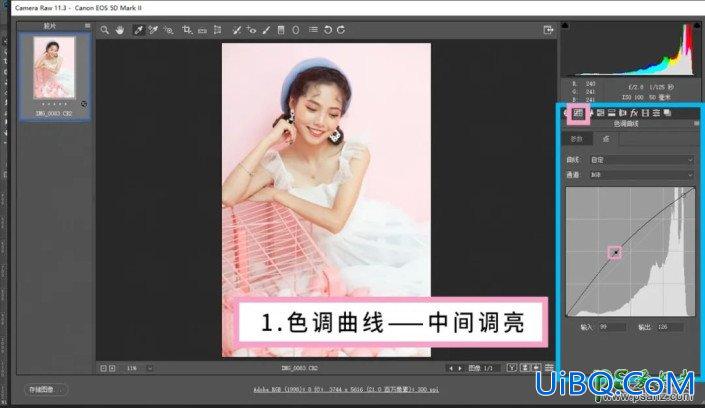Screen dimensions: 705x408
Task: Select the Targeted Adjustment tool
Action: click(169, 30)
